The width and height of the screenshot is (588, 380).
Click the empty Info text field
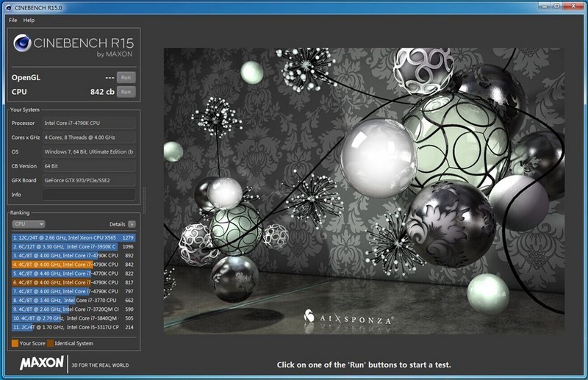pyautogui.click(x=88, y=195)
